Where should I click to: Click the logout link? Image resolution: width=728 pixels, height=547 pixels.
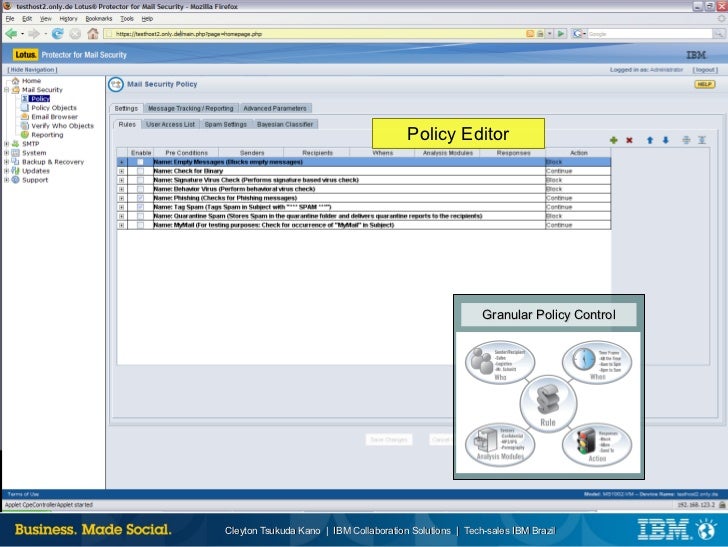(x=705, y=70)
